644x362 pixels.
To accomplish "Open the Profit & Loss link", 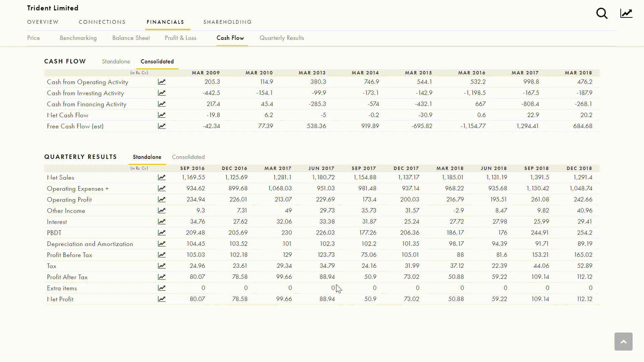I will [x=180, y=38].
